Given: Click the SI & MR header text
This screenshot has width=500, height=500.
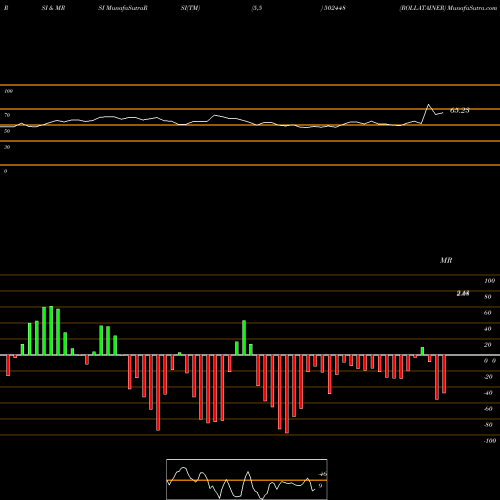Looking at the screenshot, I should pyautogui.click(x=53, y=8).
